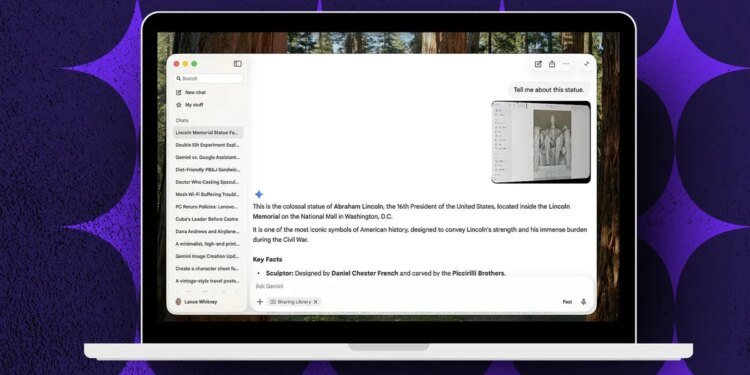Click 'during the Civil War.' text

click(x=280, y=240)
